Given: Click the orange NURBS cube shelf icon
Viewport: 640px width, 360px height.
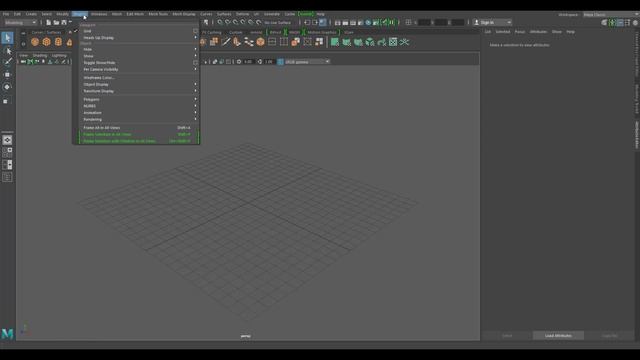Looking at the screenshot, I should (x=47, y=42).
